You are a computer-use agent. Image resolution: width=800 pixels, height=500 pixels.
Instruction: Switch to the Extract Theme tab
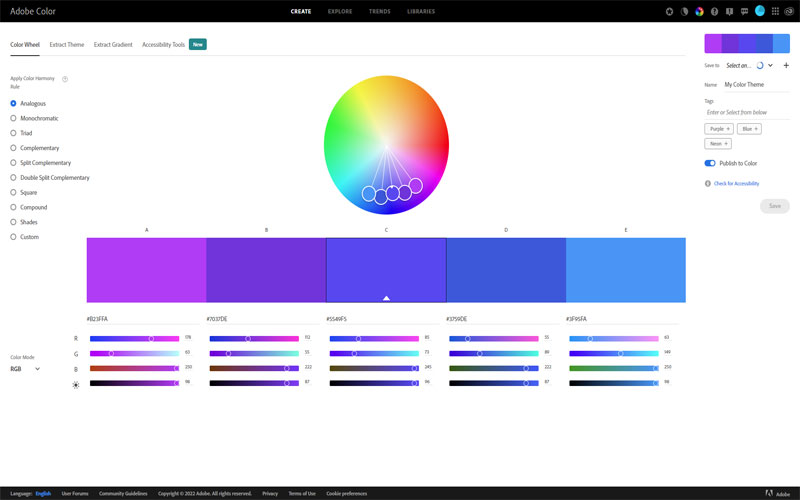click(x=67, y=45)
